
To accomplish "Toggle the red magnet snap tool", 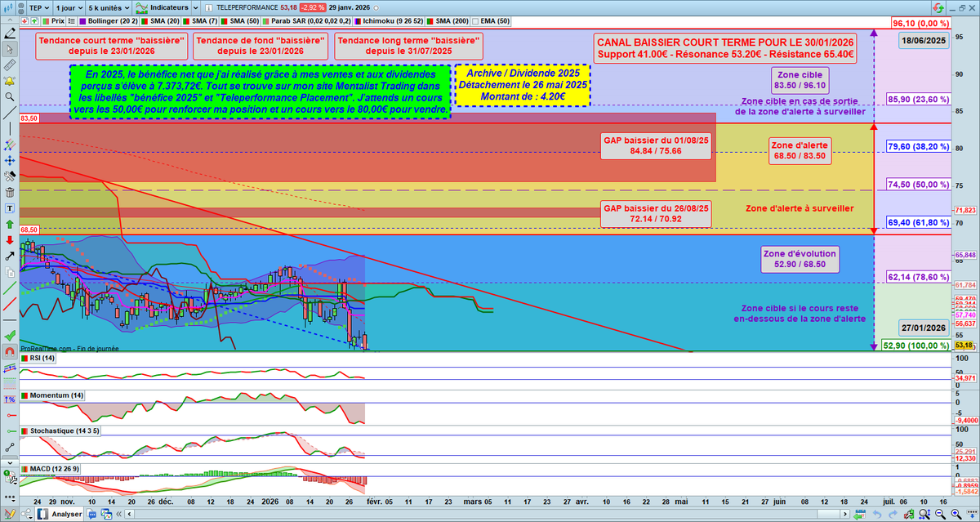I will 10,352.
